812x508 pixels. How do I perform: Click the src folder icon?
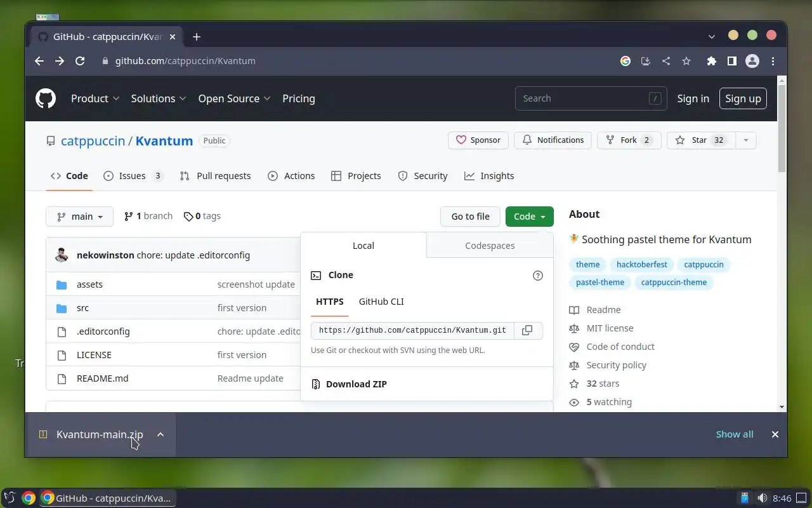tap(62, 308)
